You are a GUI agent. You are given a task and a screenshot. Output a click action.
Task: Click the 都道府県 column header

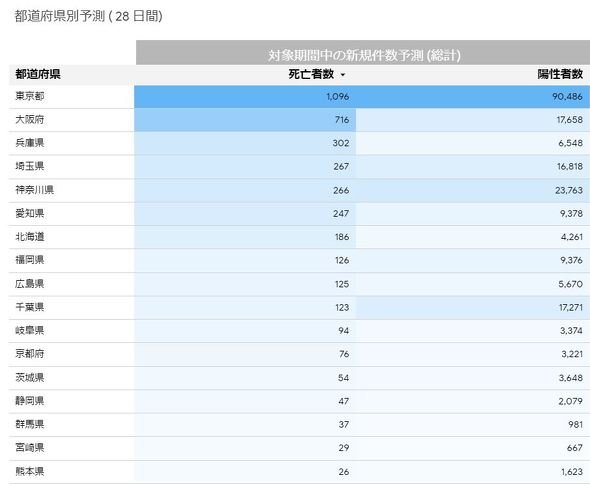tap(38, 74)
